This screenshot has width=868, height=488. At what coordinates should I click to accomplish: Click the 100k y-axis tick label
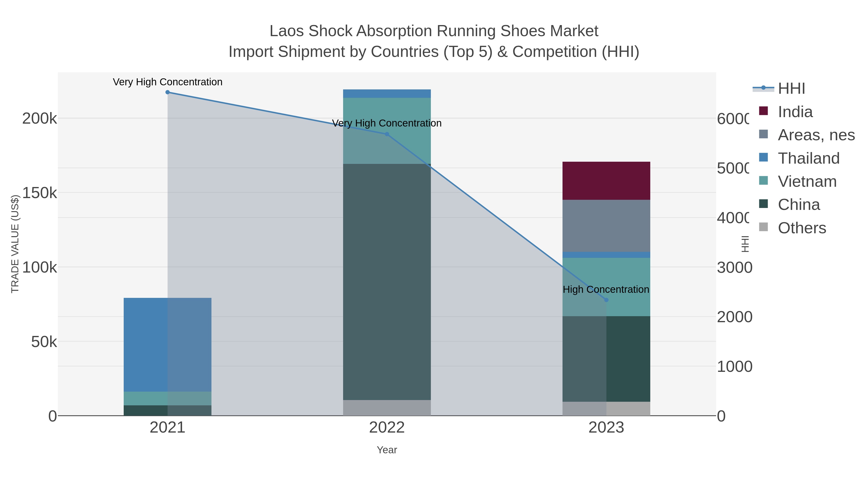(40, 267)
